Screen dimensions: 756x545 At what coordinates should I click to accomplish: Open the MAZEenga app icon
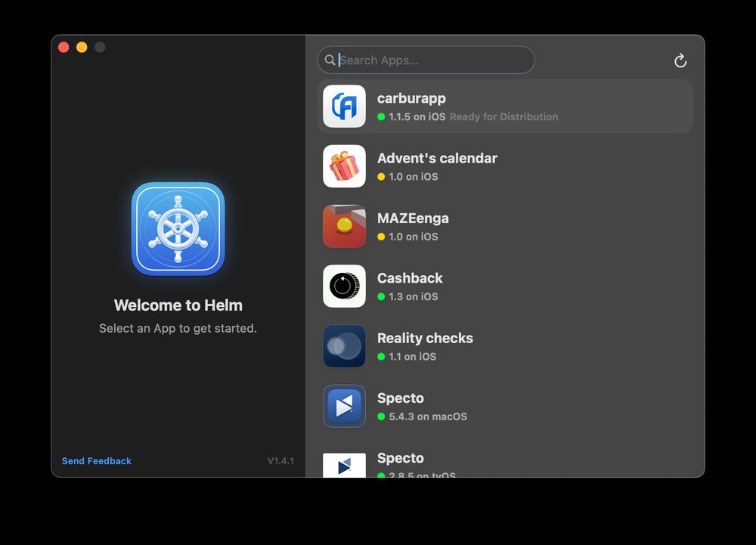344,226
